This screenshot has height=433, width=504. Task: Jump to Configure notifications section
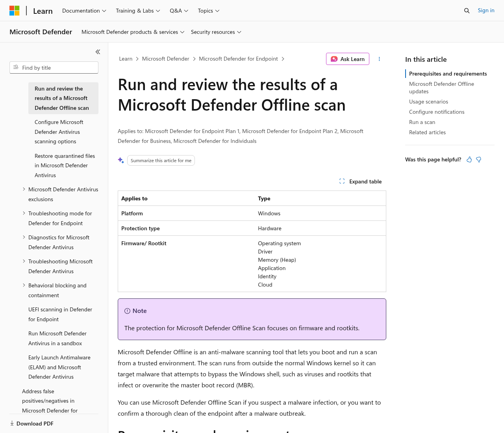(x=437, y=112)
